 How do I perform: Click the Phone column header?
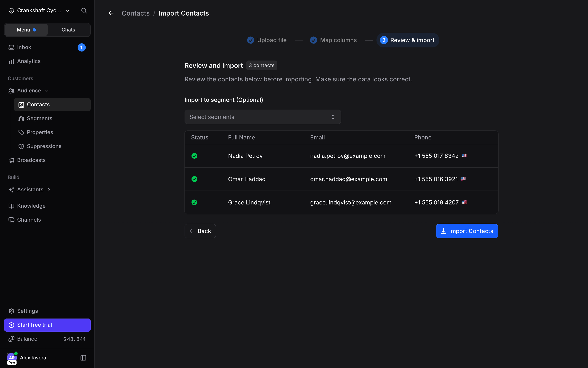(x=423, y=138)
